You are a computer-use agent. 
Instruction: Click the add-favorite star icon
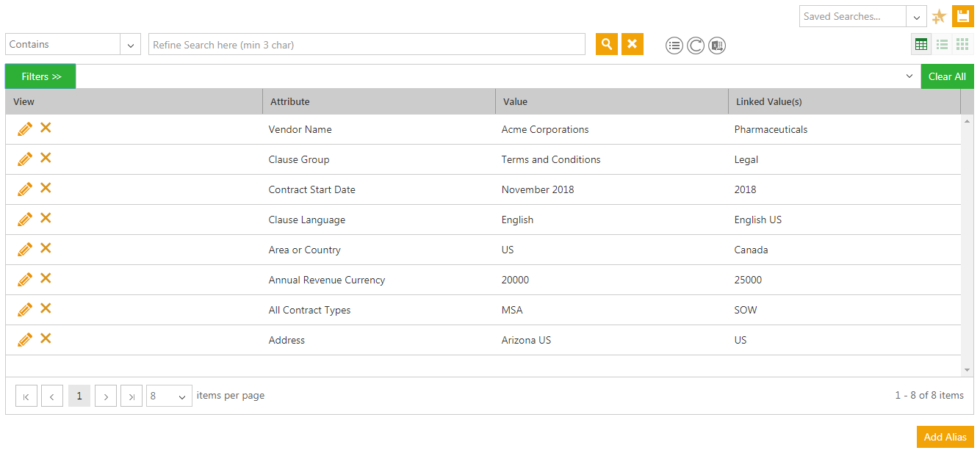[x=939, y=17]
